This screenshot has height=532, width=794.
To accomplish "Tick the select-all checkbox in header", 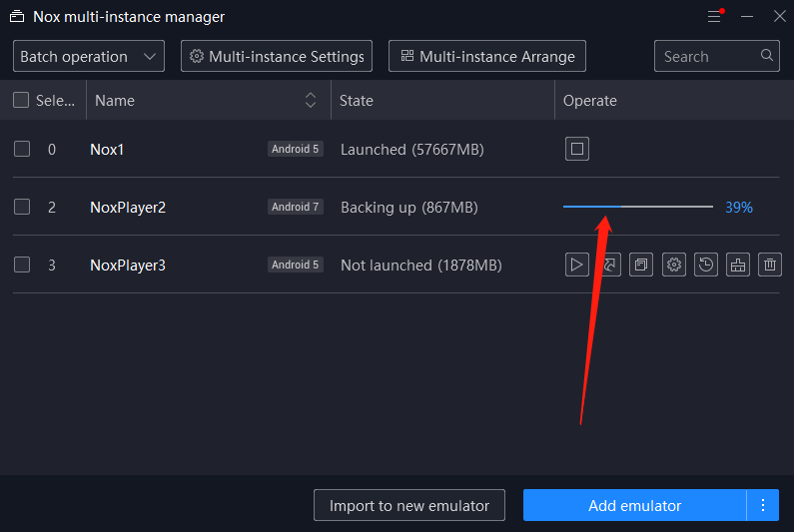I will tap(21, 100).
